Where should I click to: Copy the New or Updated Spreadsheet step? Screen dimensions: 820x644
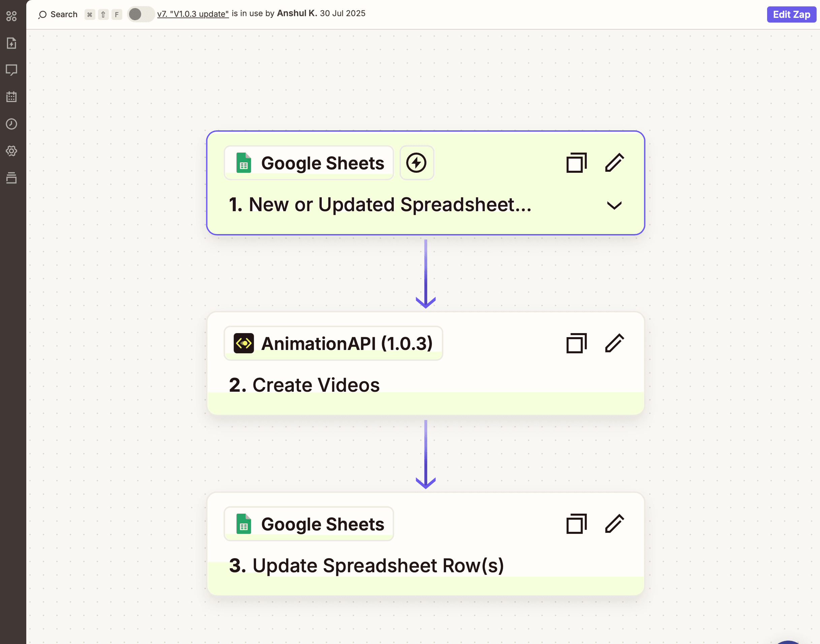point(576,162)
